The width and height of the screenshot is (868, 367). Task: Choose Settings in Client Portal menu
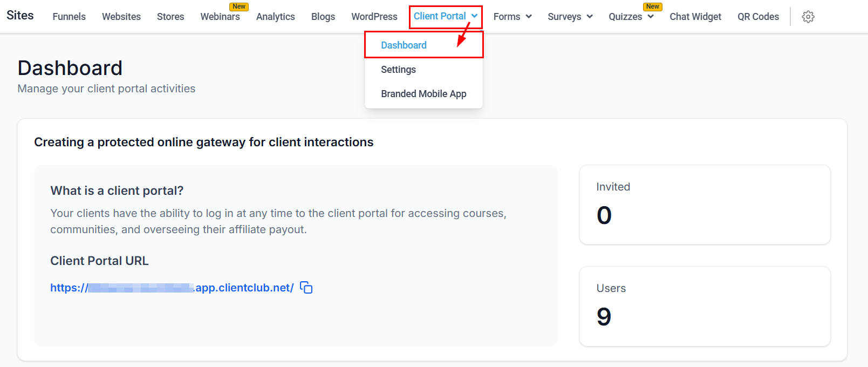(x=398, y=70)
